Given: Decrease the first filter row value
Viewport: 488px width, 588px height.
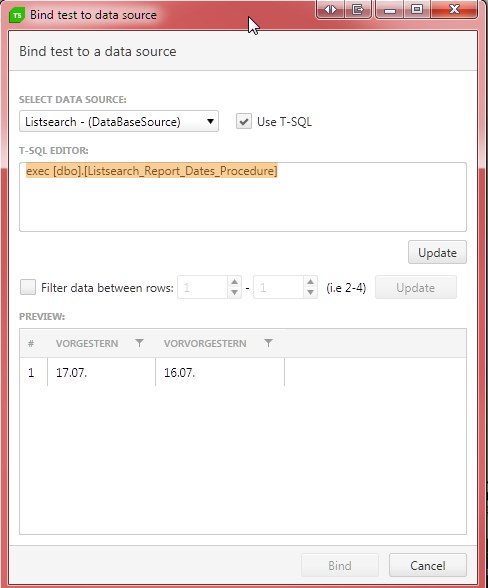Looking at the screenshot, I should coord(234,292).
